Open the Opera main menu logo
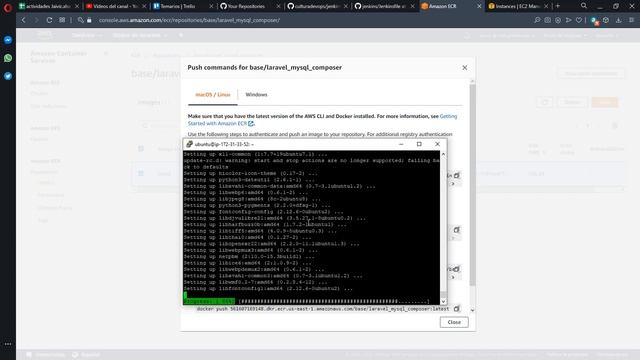This screenshot has height=360, width=640. [x=7, y=7]
